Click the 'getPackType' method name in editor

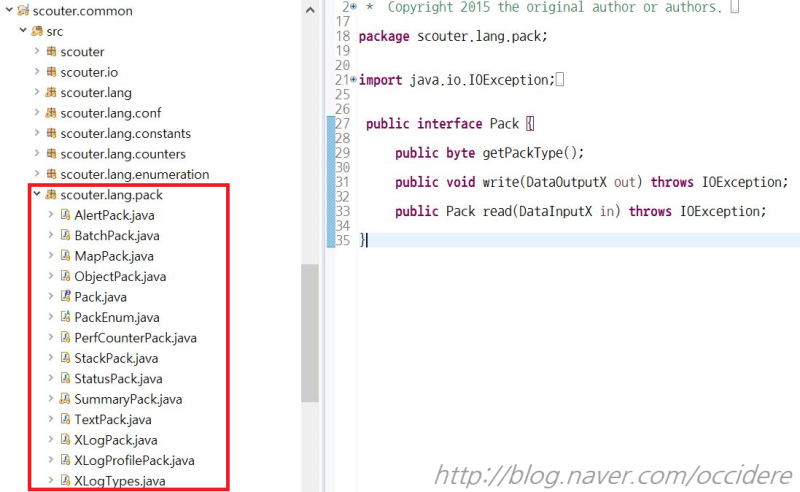click(522, 153)
